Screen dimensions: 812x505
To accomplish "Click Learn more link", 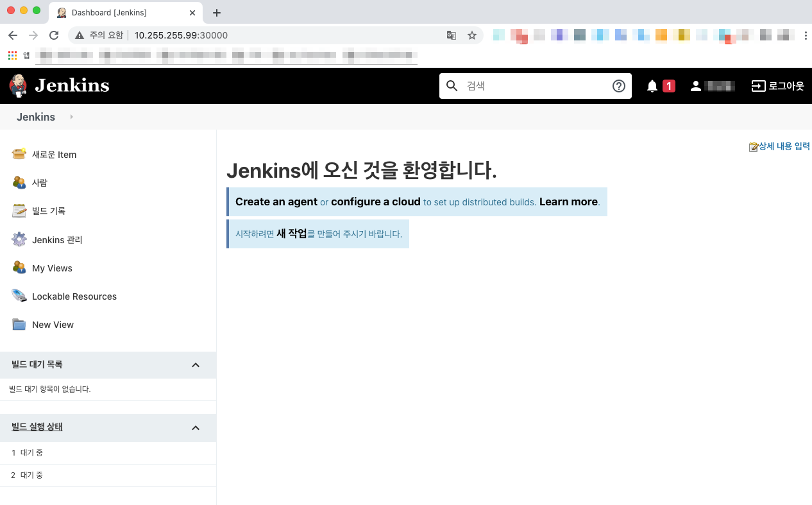I will pos(568,201).
